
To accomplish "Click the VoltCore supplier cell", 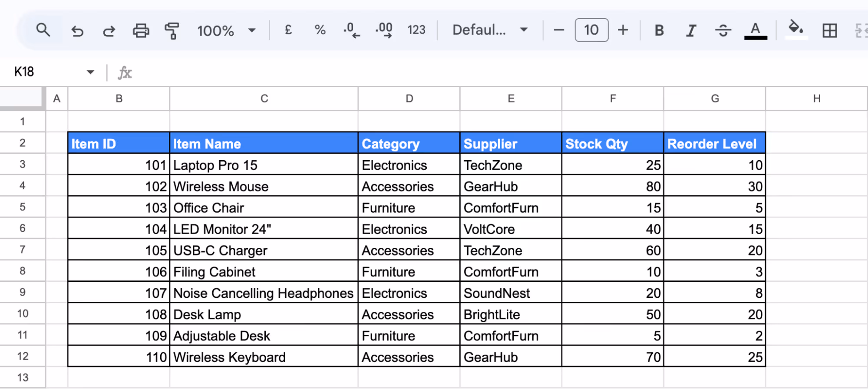I will [511, 228].
